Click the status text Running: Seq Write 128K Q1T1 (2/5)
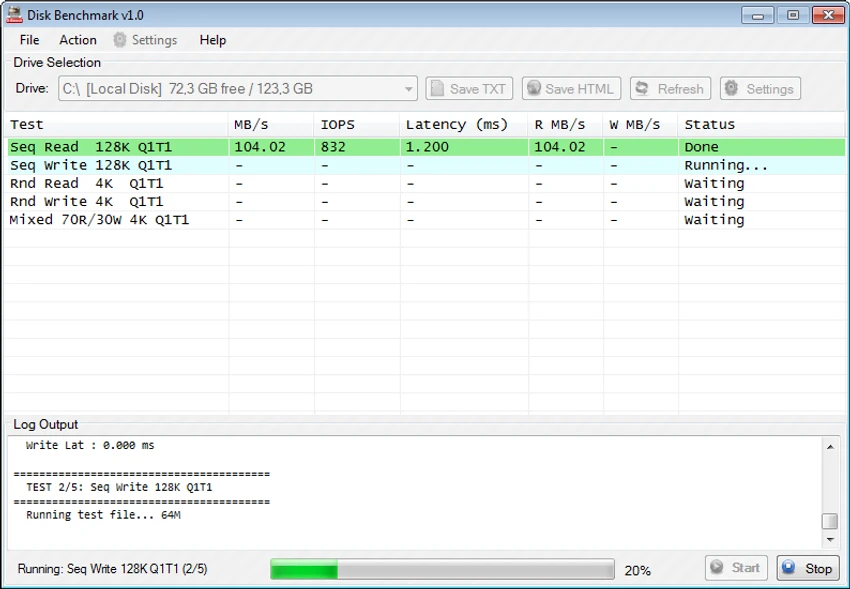The image size is (850, 589). [x=112, y=569]
